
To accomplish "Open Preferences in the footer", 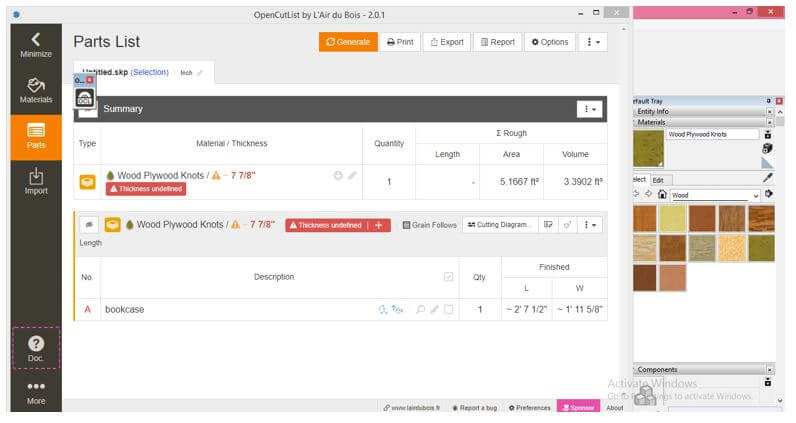I will click(x=529, y=407).
